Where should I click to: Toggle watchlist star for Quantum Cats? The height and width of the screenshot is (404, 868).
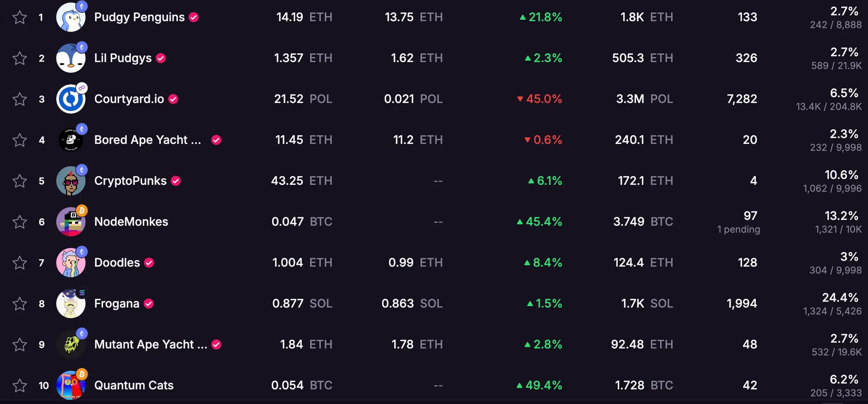20,385
